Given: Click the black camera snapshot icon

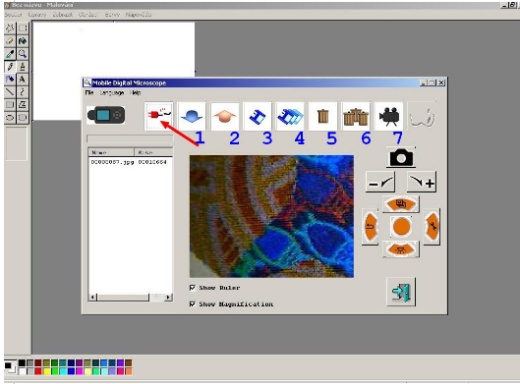Looking at the screenshot, I should coord(401,157).
